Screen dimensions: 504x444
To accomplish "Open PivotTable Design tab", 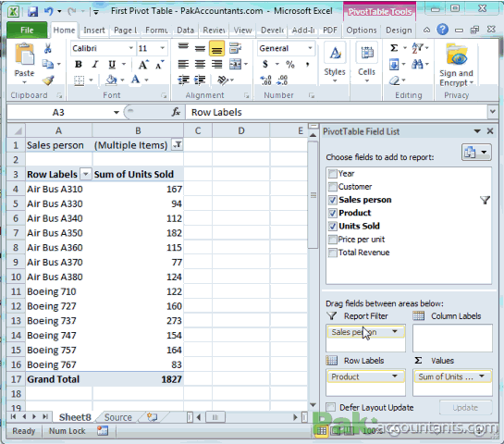I will 399,31.
